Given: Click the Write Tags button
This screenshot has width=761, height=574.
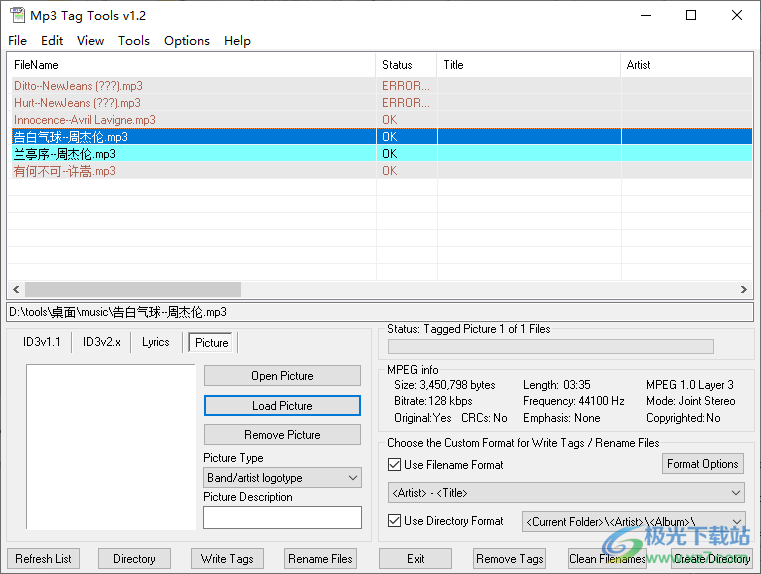Looking at the screenshot, I should click(227, 558).
